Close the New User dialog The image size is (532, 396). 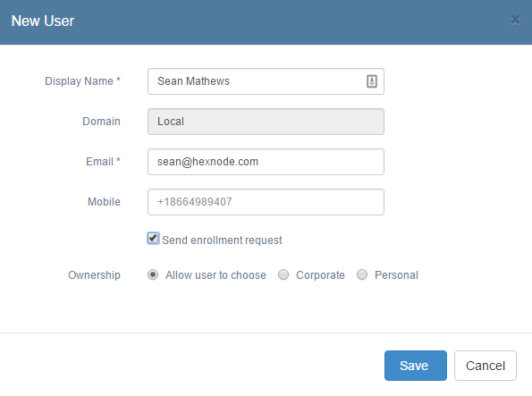tap(515, 20)
